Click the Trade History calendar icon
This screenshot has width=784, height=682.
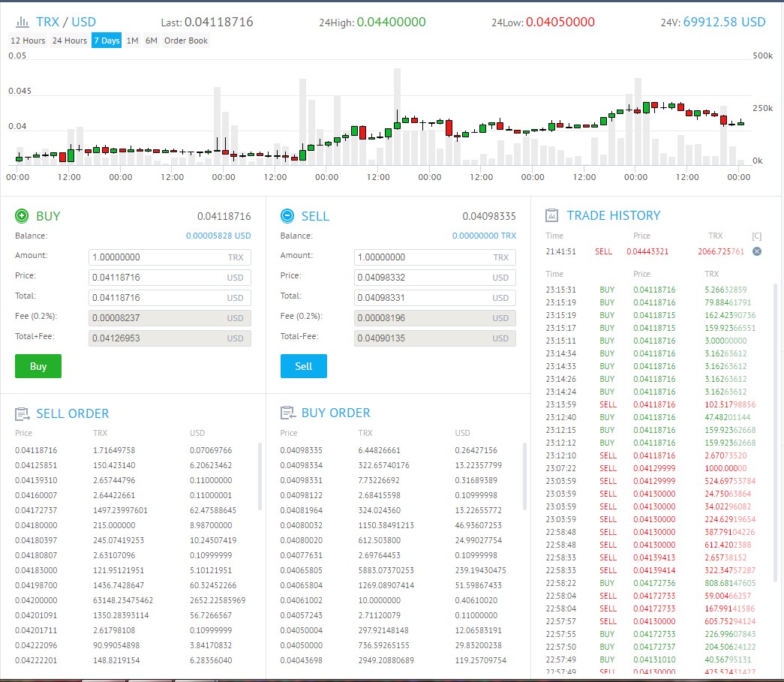click(x=551, y=215)
